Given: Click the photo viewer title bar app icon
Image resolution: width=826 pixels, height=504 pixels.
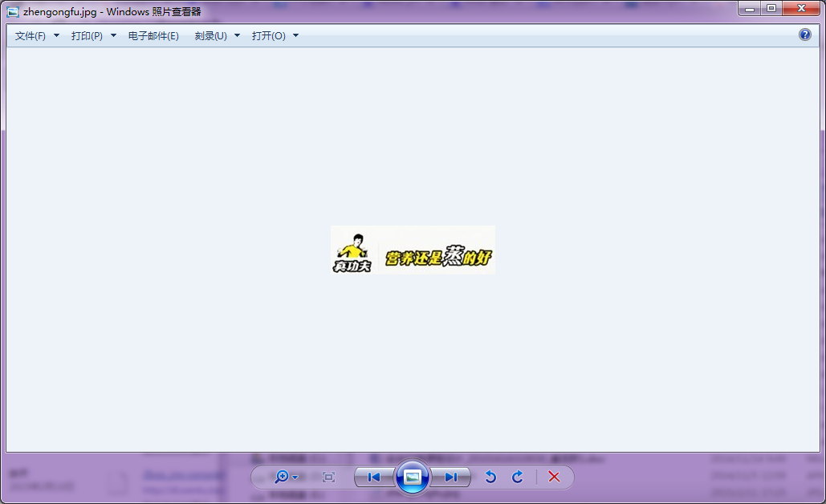Looking at the screenshot, I should [13, 11].
